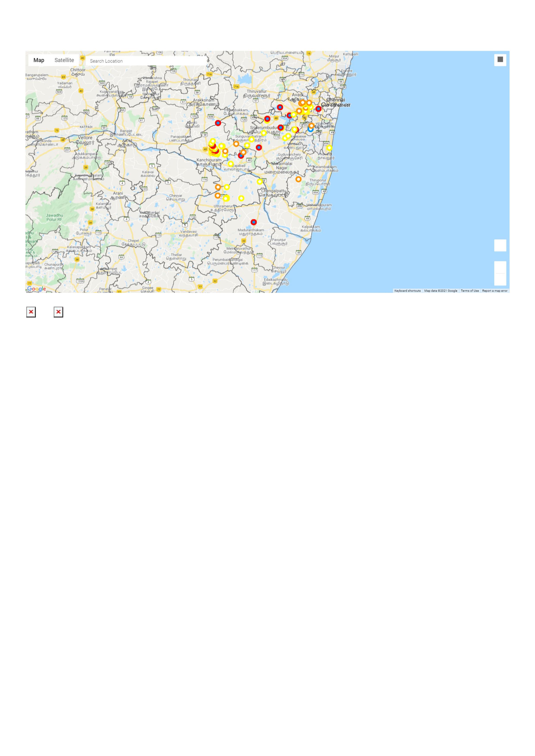Select the orange marker left of Sunguvarchatram

[x=236, y=144]
